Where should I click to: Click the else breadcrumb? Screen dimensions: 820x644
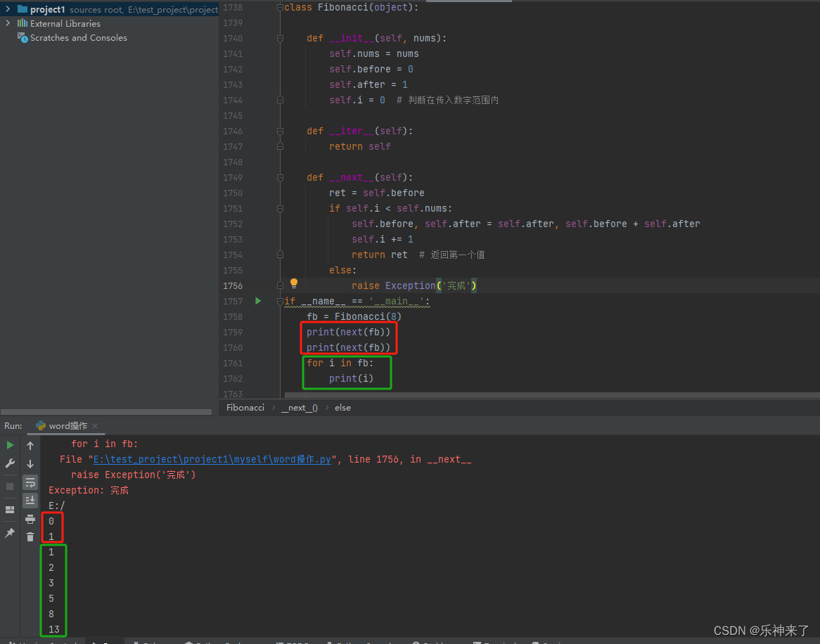click(x=342, y=408)
